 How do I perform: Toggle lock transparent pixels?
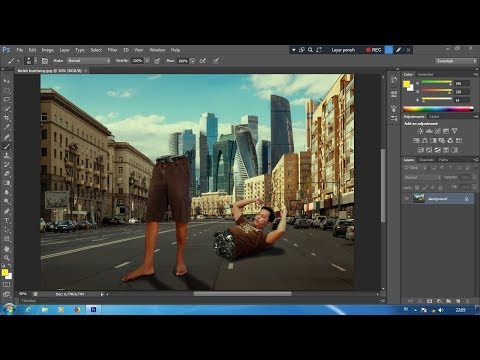417,188
